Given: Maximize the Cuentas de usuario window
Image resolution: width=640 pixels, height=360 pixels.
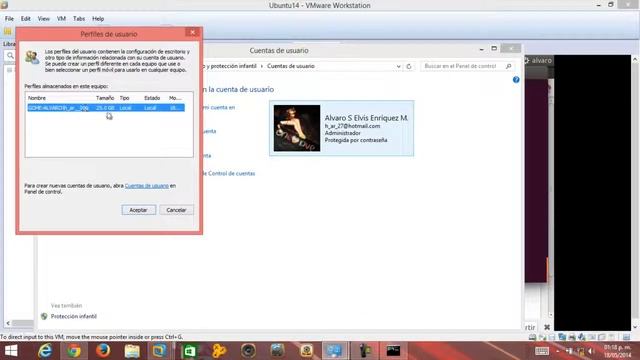Looking at the screenshot, I should [x=494, y=49].
